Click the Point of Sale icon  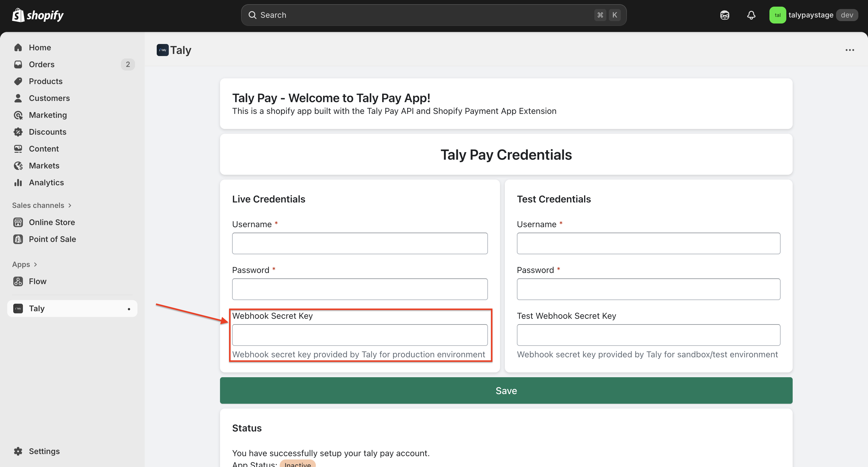pyautogui.click(x=18, y=239)
